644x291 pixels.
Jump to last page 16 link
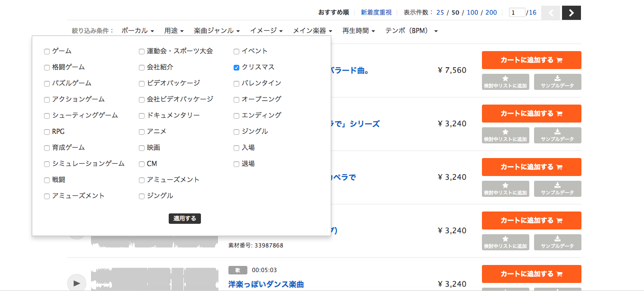(x=533, y=13)
